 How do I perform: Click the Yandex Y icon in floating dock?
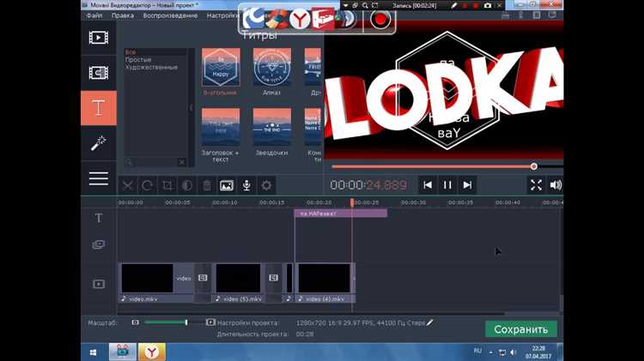pyautogui.click(x=301, y=19)
